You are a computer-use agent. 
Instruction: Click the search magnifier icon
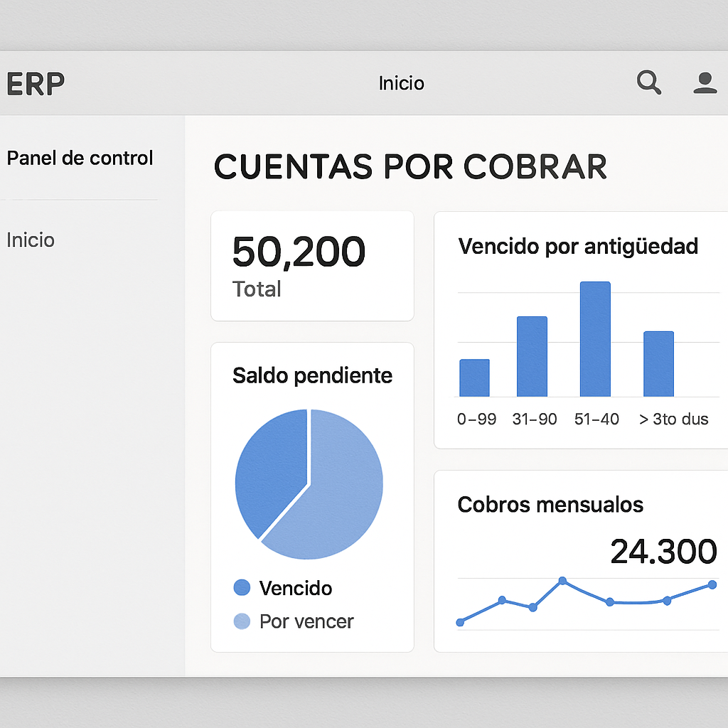coord(648,83)
